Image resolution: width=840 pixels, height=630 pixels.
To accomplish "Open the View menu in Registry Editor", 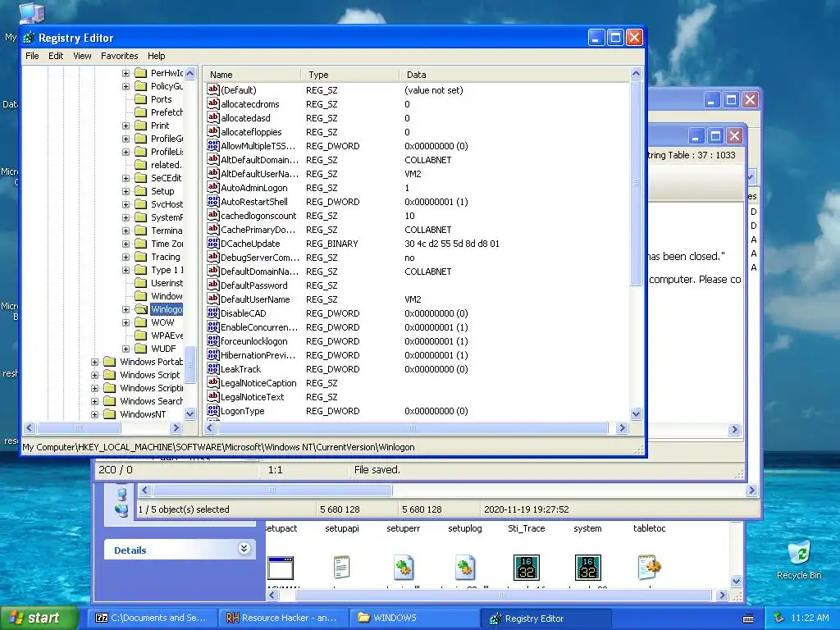I will tap(82, 56).
